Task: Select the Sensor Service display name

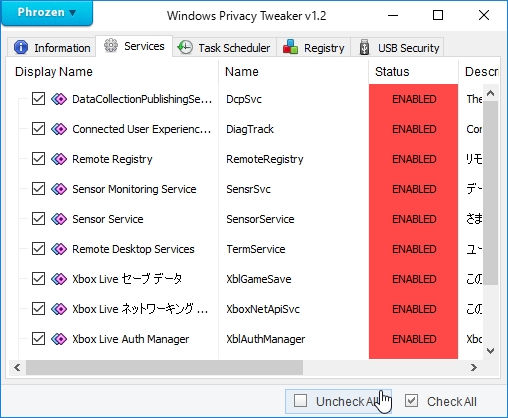Action: pyautogui.click(x=108, y=219)
